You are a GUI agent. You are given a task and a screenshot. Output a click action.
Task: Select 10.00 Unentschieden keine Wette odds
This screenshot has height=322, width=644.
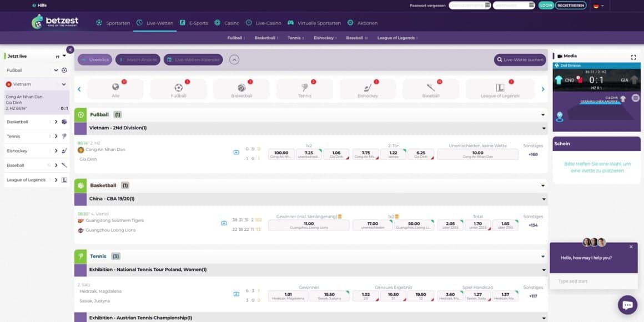click(477, 154)
